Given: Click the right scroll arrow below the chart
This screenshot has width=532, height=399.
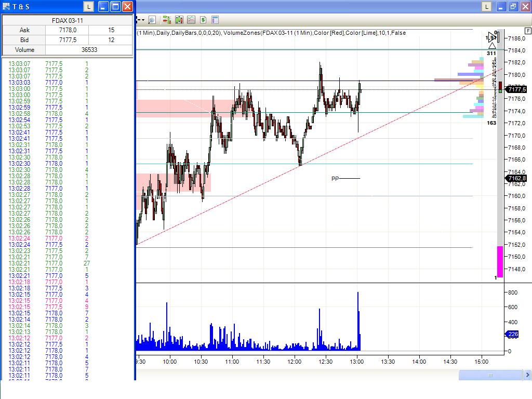Looking at the screenshot, I should click(527, 375).
